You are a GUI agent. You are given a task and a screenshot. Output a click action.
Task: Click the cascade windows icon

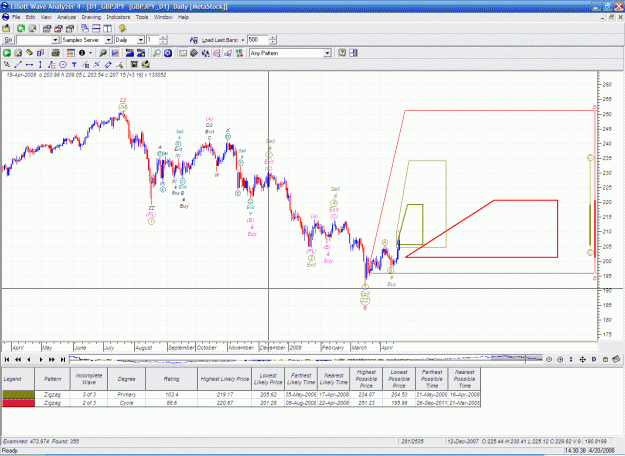pos(85,28)
